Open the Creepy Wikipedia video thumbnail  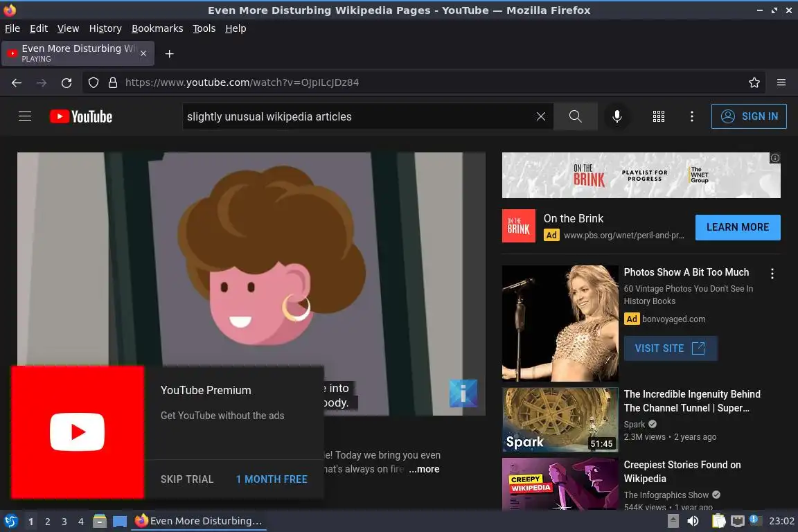(x=560, y=484)
